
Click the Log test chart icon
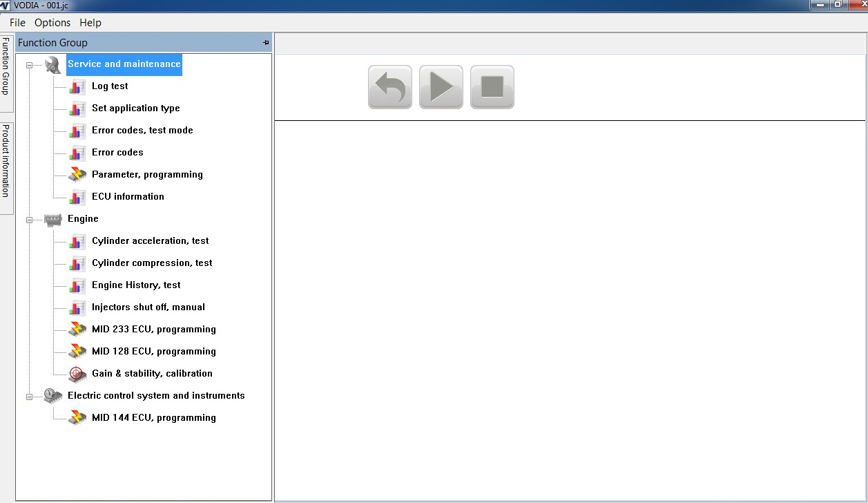(x=77, y=86)
